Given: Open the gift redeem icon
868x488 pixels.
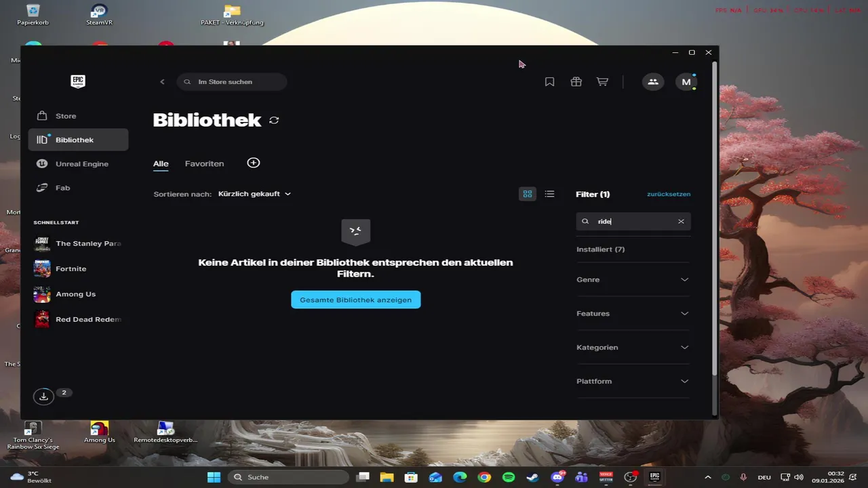Looking at the screenshot, I should pos(576,82).
